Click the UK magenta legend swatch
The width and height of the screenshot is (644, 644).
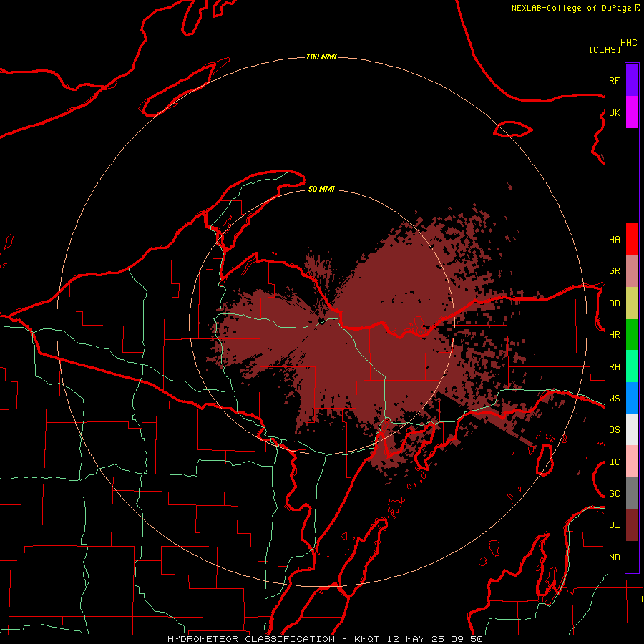tap(632, 112)
